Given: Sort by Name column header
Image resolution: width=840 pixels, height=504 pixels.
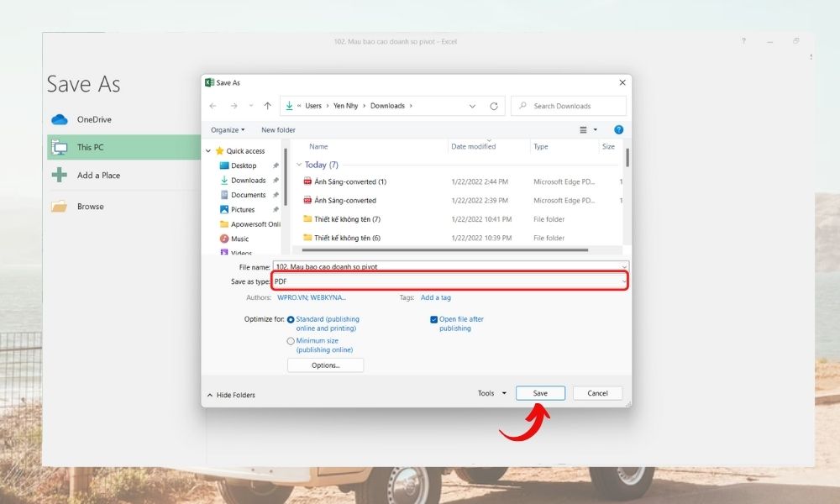Looking at the screenshot, I should (318, 146).
